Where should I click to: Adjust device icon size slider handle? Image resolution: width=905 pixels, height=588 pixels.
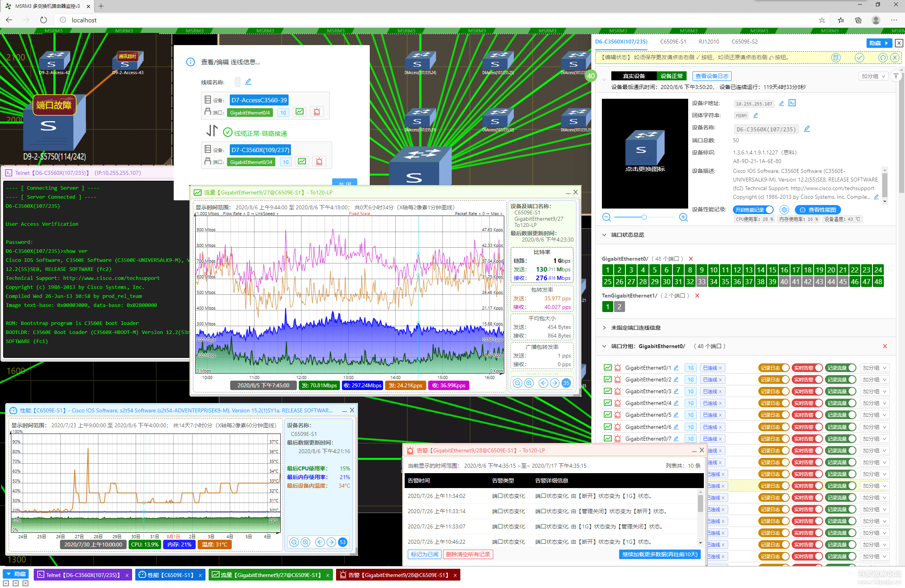(644, 217)
